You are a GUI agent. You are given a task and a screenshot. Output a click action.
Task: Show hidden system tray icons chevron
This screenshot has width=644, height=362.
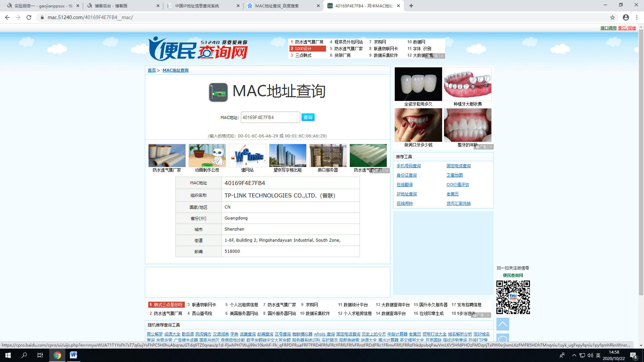coord(574,355)
